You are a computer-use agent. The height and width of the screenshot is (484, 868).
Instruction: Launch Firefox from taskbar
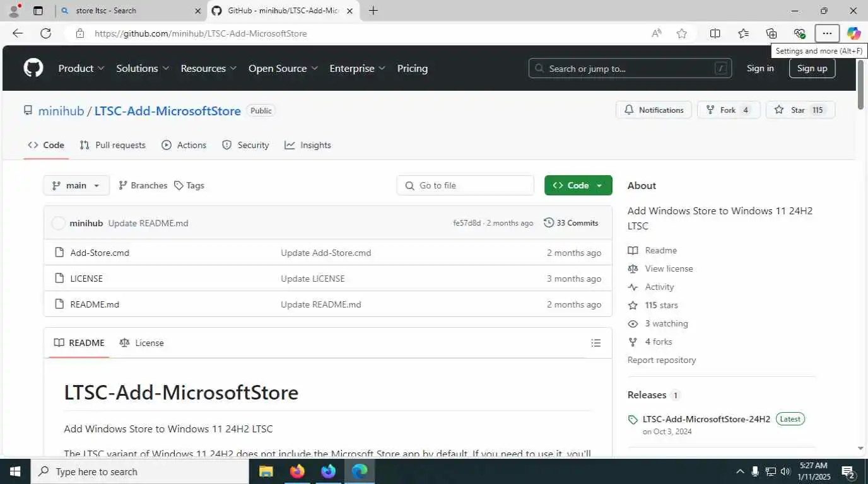[297, 471]
